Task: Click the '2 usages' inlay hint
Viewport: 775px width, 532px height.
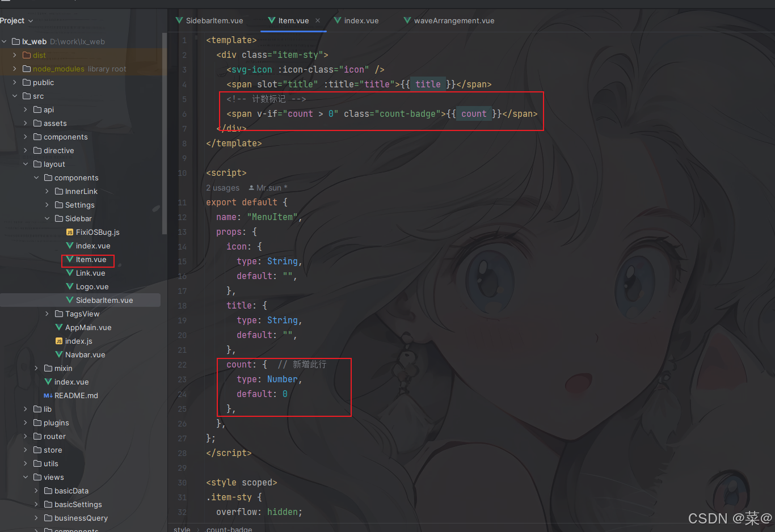Action: [222, 188]
